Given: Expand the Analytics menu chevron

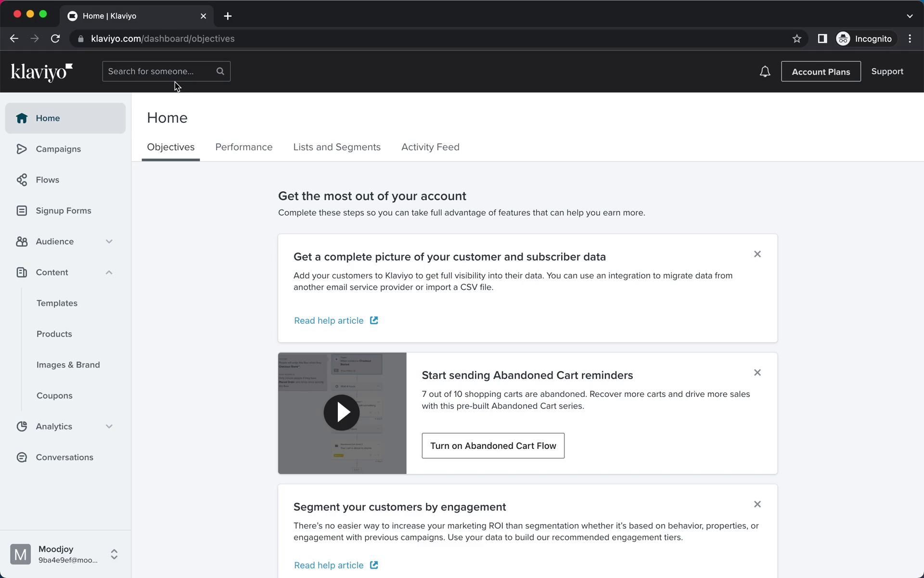Looking at the screenshot, I should coord(109,426).
